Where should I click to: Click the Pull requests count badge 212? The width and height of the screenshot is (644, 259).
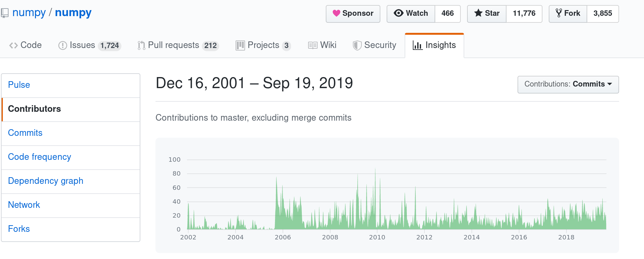(x=210, y=46)
